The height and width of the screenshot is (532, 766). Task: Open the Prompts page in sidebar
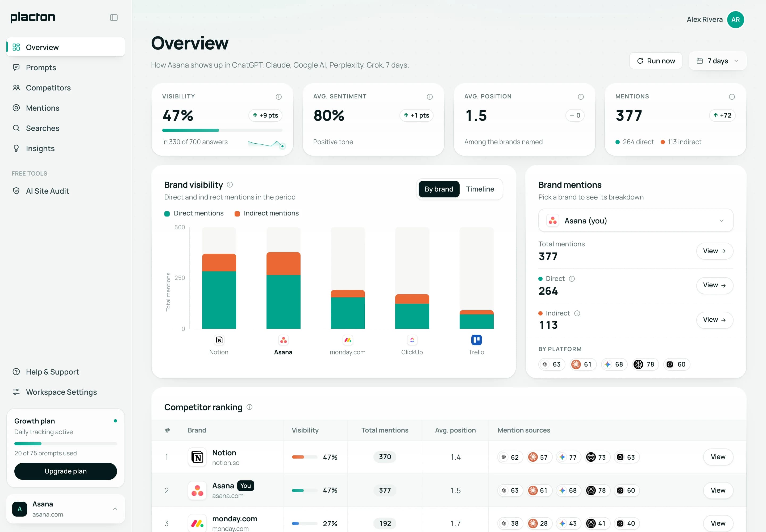point(66,68)
